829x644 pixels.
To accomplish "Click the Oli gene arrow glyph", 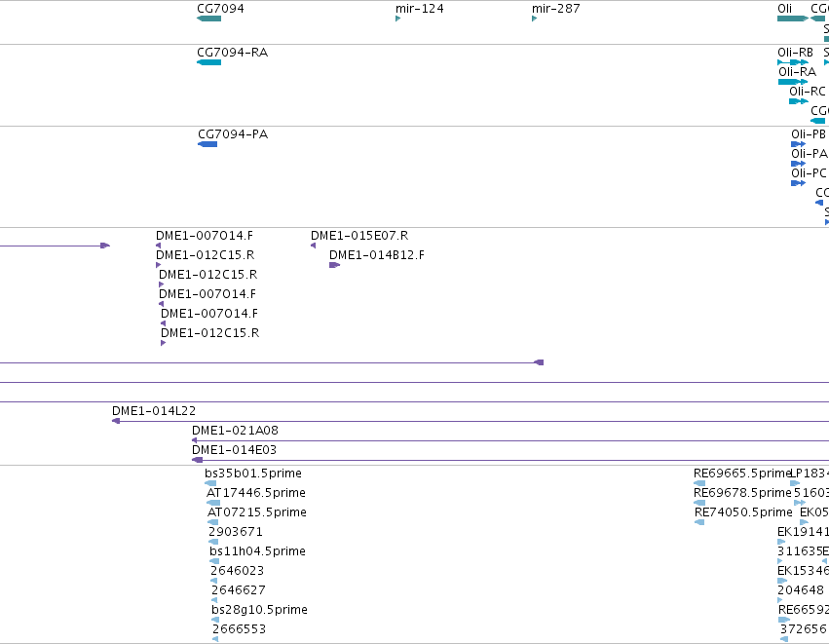I will click(793, 19).
